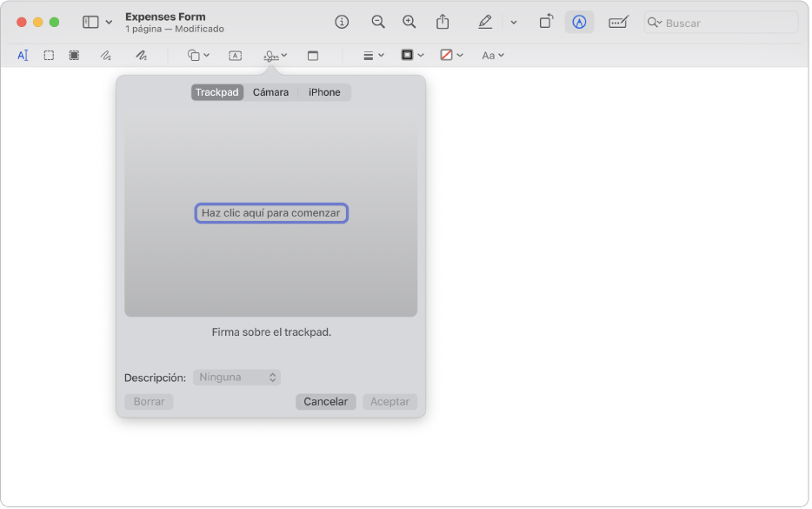812x509 pixels.
Task: Click the document info inspector icon
Action: click(342, 22)
